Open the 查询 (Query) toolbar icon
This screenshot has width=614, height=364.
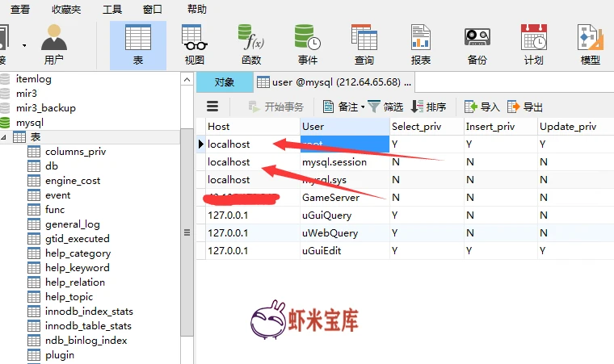pyautogui.click(x=364, y=44)
